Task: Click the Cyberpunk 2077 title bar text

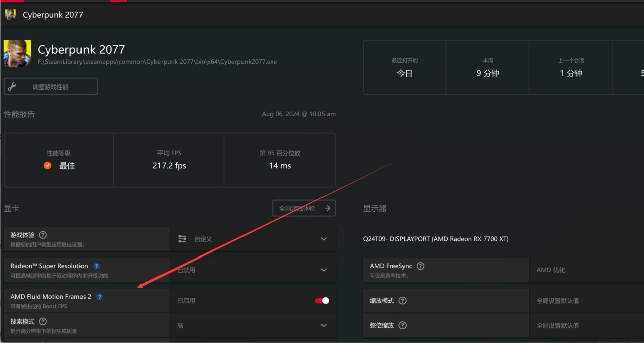Action: click(x=53, y=15)
